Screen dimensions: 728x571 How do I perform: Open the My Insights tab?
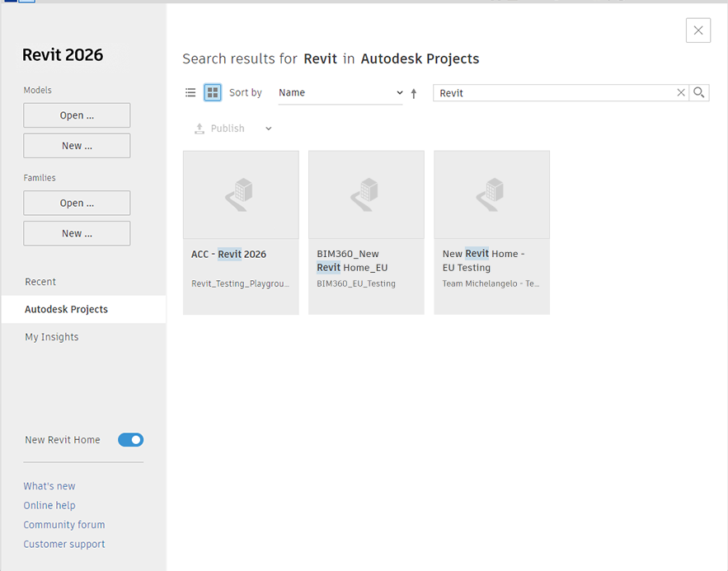(x=52, y=337)
